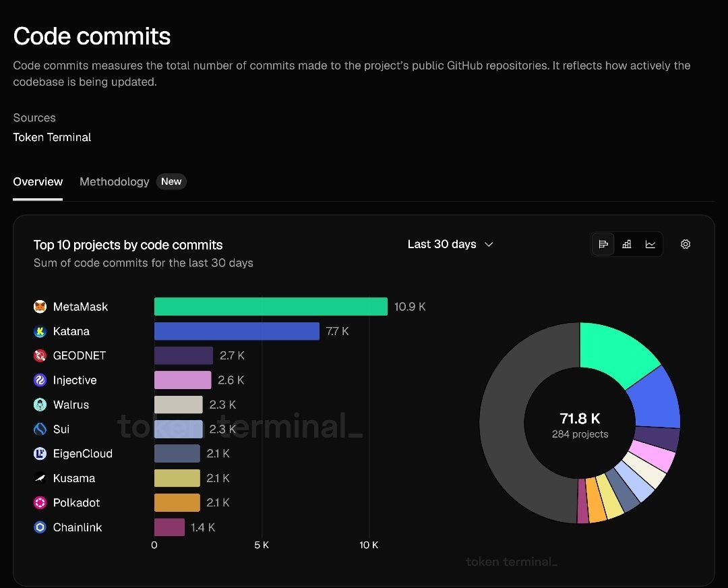Open the chart settings gear
The width and height of the screenshot is (728, 588).
[x=686, y=244]
